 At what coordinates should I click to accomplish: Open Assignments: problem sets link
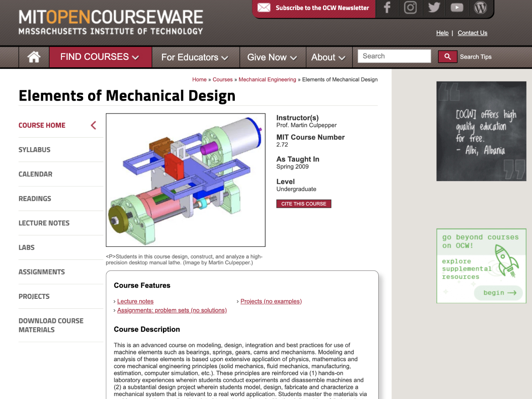[x=172, y=310]
